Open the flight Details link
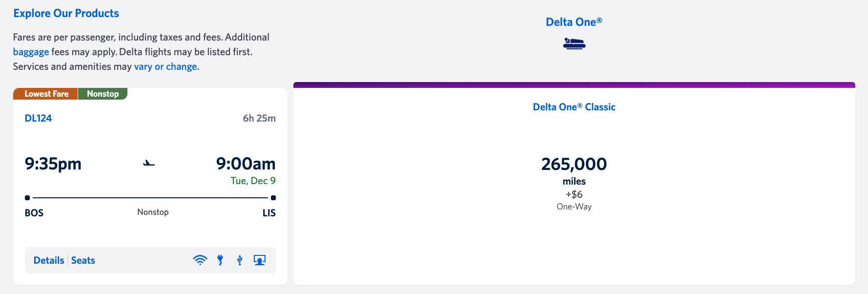 click(49, 260)
